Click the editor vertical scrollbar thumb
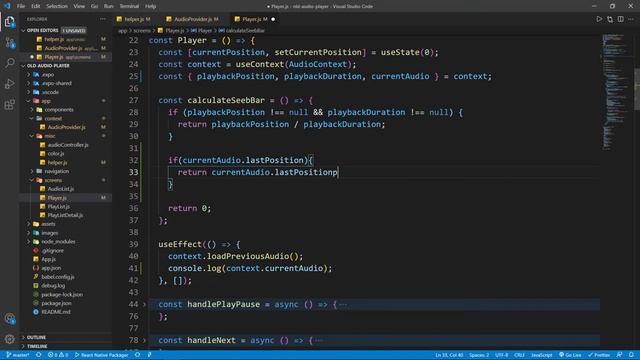640x360 pixels. [637, 89]
